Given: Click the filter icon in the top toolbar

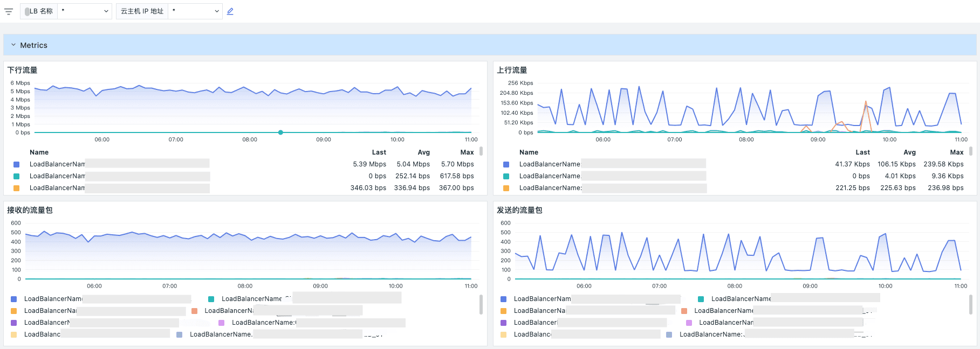Looking at the screenshot, I should pyautogui.click(x=9, y=11).
